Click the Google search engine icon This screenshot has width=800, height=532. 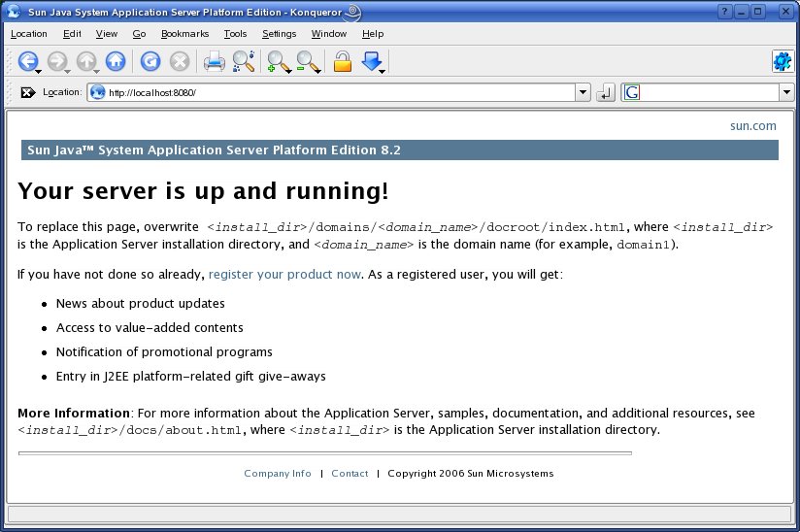[632, 92]
